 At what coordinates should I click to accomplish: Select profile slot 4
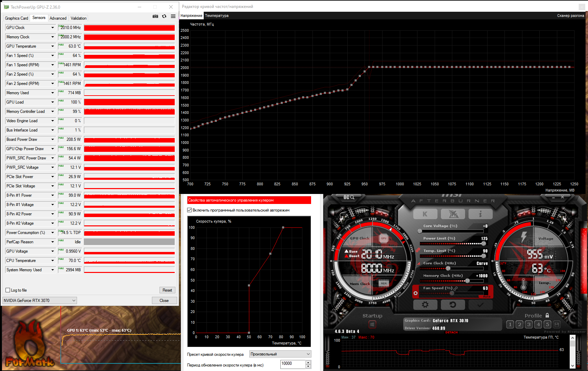[538, 324]
